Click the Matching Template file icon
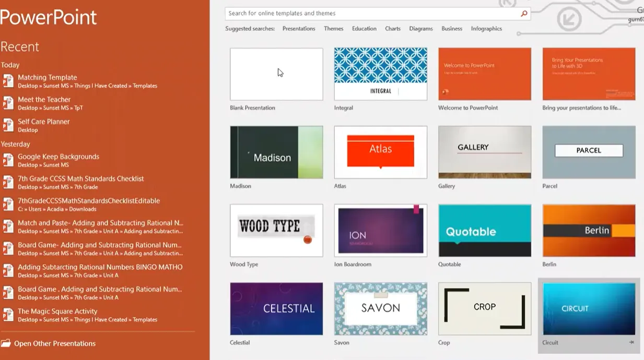This screenshot has width=644, height=360. [8, 81]
